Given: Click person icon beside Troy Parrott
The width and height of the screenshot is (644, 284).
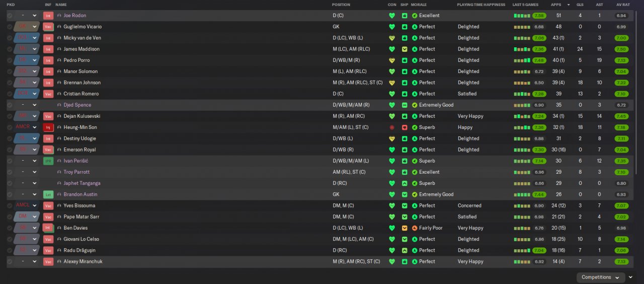Looking at the screenshot, I should [59, 172].
